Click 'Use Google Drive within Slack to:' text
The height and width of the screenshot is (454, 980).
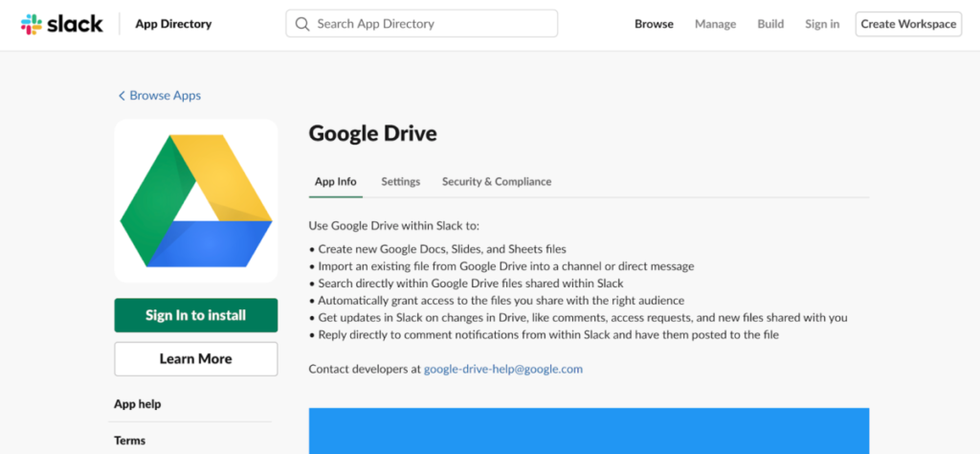click(393, 226)
